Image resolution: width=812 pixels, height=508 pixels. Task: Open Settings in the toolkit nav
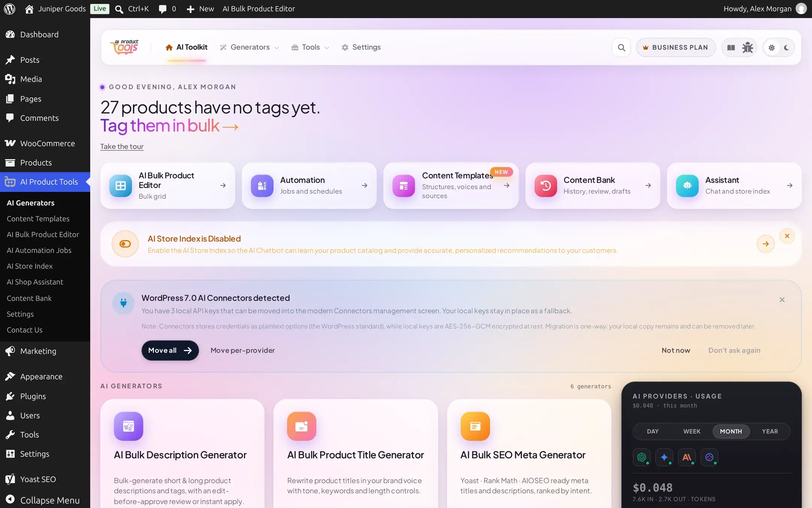[361, 47]
